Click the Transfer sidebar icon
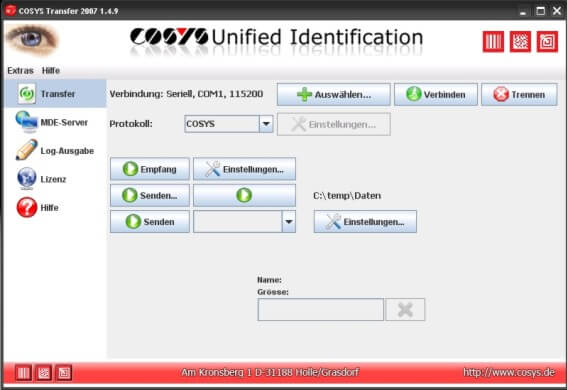 pos(27,94)
